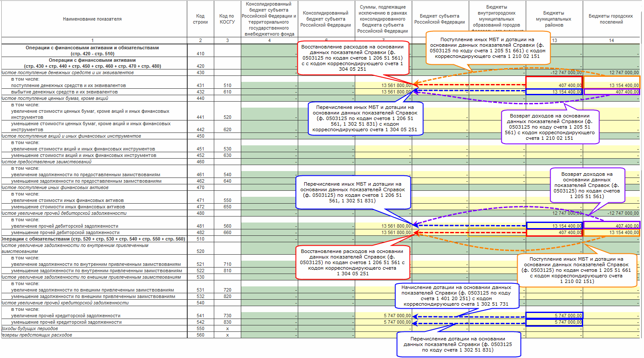Select 5 747 000,00 in row 541 column 7
The width and height of the screenshot is (644, 358).
(397, 316)
